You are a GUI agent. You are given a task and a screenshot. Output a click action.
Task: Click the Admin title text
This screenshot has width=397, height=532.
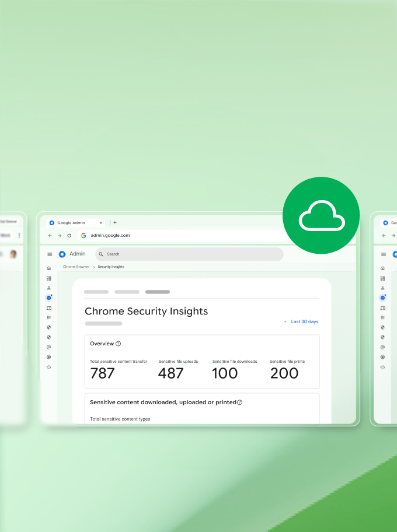(78, 254)
